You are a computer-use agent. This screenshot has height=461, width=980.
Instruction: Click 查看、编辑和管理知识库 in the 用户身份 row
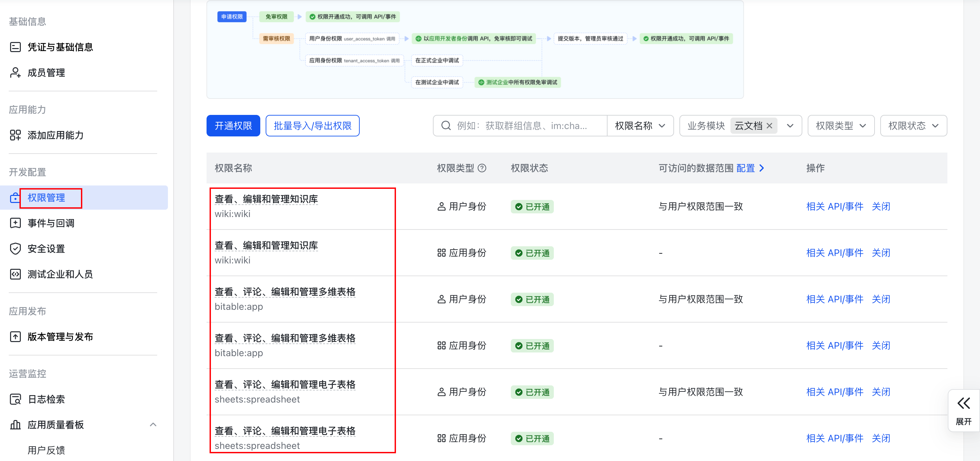[x=266, y=199]
